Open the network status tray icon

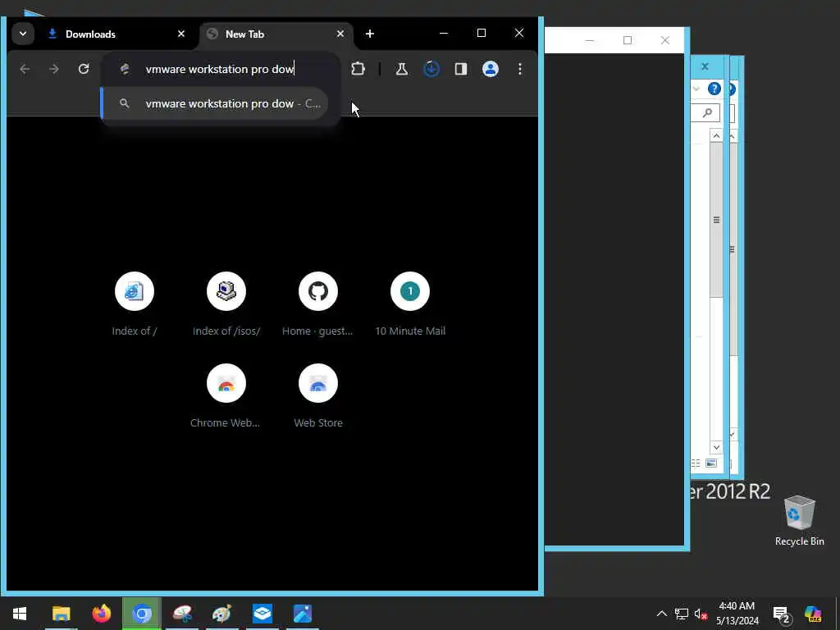(682, 614)
